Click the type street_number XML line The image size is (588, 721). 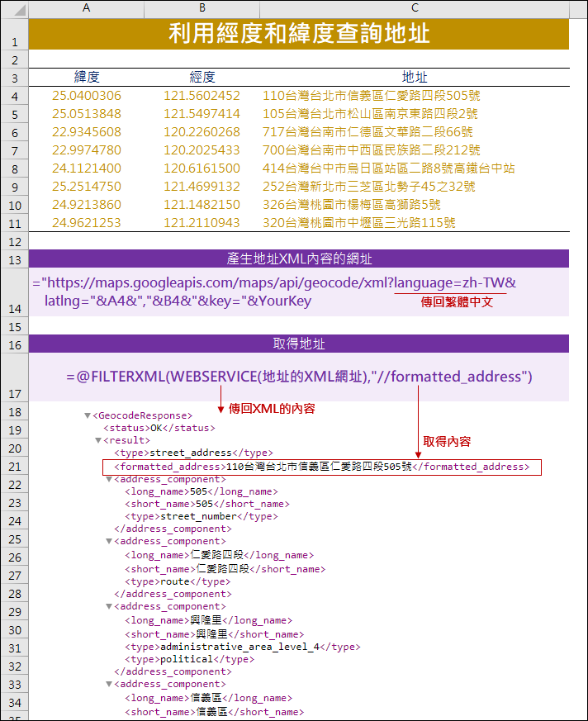(x=202, y=516)
